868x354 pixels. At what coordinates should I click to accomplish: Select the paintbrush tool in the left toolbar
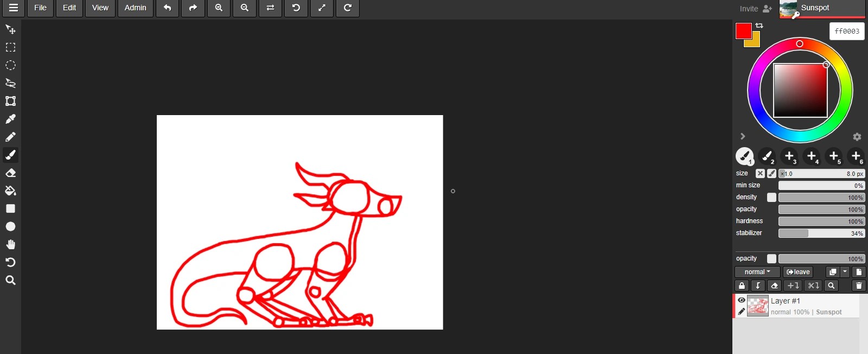pos(10,155)
